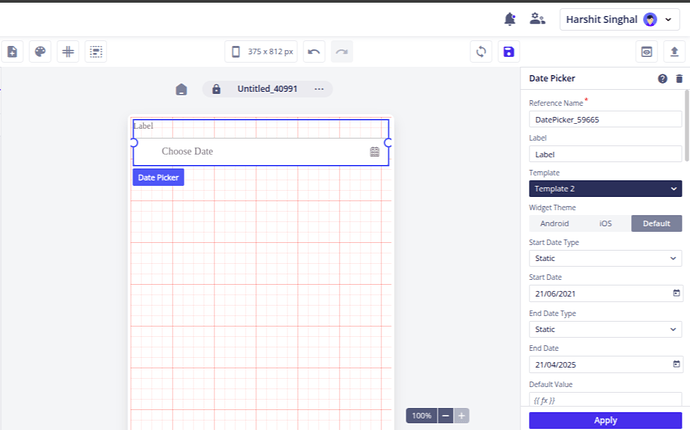
Task: Click the properties panel scrollbar
Action: (x=686, y=125)
